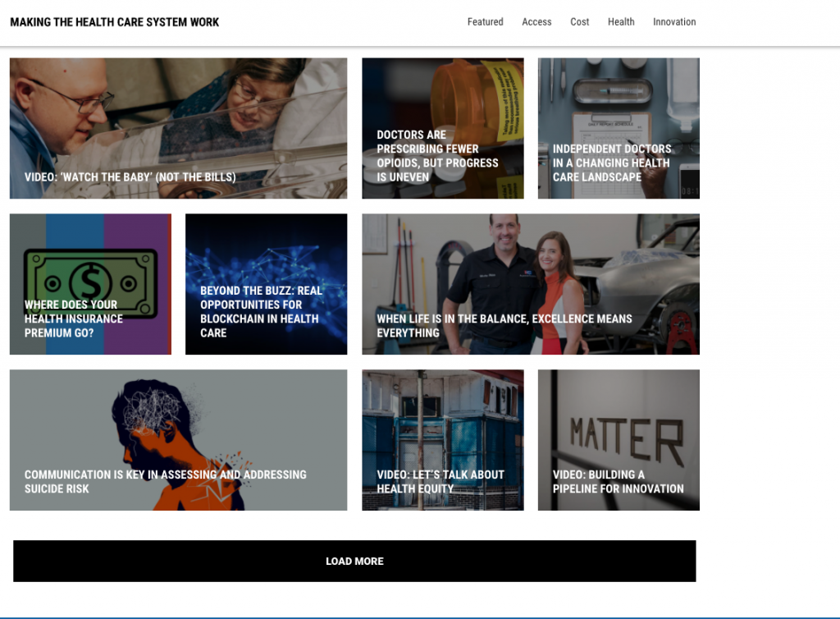Open the 'Watch the Baby' video headline
The height and width of the screenshot is (619, 840).
130,177
